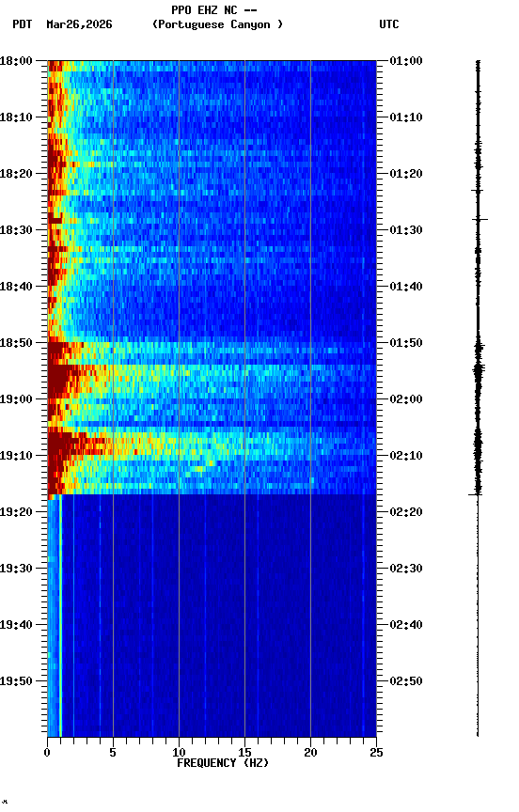Click the '5' frequency axis tick label
The height and width of the screenshot is (812, 519).
[x=113, y=753]
